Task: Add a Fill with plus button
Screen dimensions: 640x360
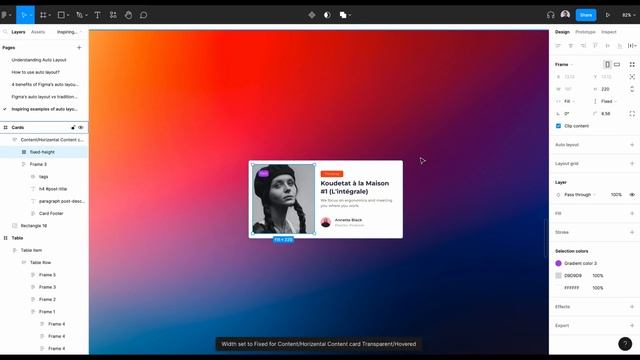Action: 632,213
